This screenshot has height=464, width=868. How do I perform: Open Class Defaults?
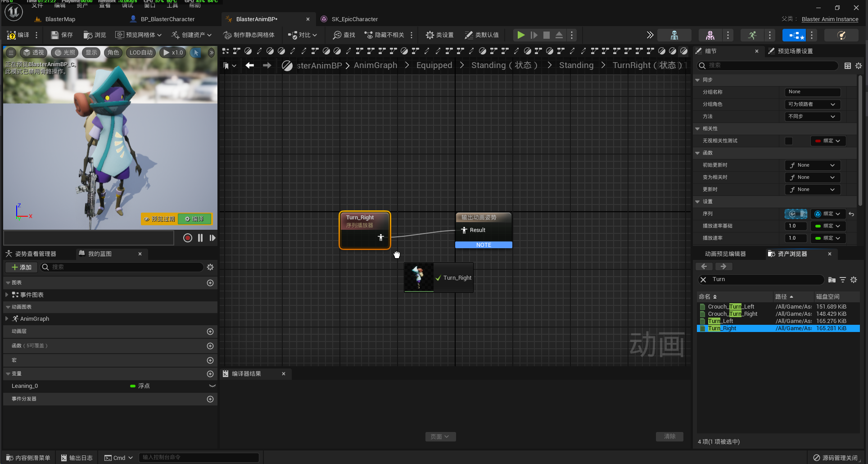(481, 35)
